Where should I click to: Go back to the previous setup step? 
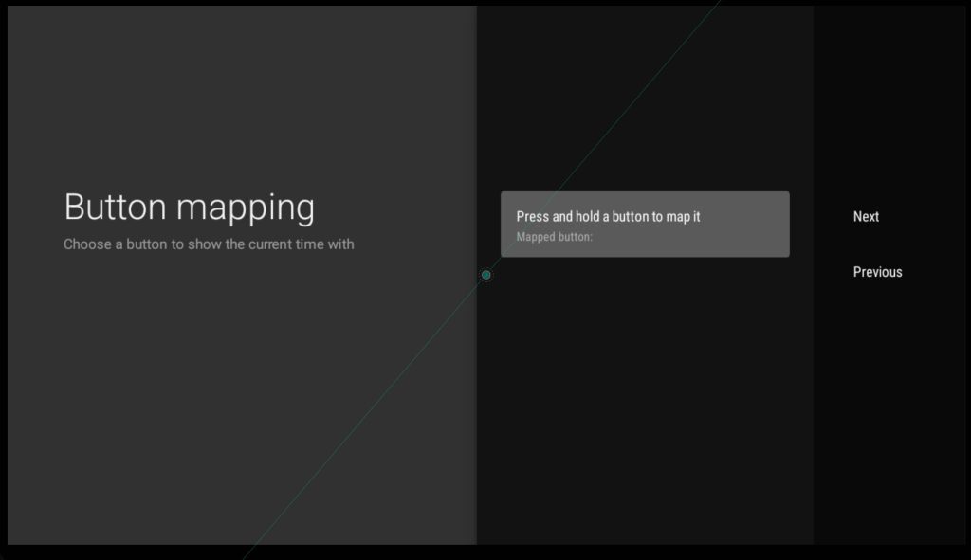point(877,272)
